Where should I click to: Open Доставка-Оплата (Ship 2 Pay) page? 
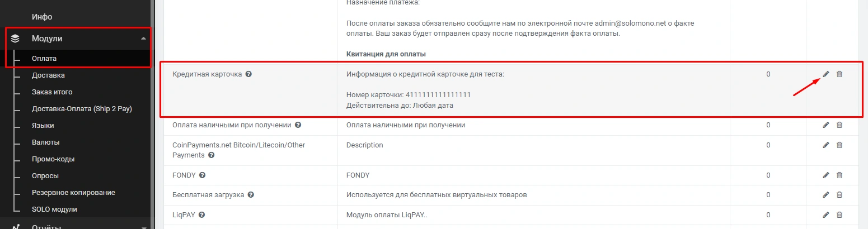tap(82, 108)
